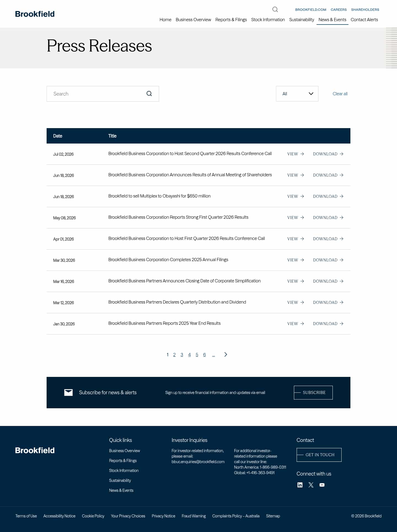Open Sustainability in the top navigation

coord(302,20)
